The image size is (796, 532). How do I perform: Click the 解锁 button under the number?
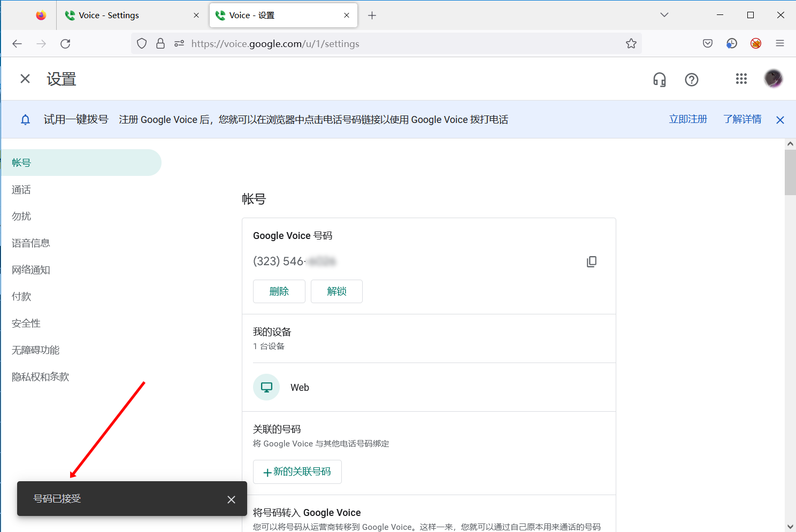coord(337,291)
